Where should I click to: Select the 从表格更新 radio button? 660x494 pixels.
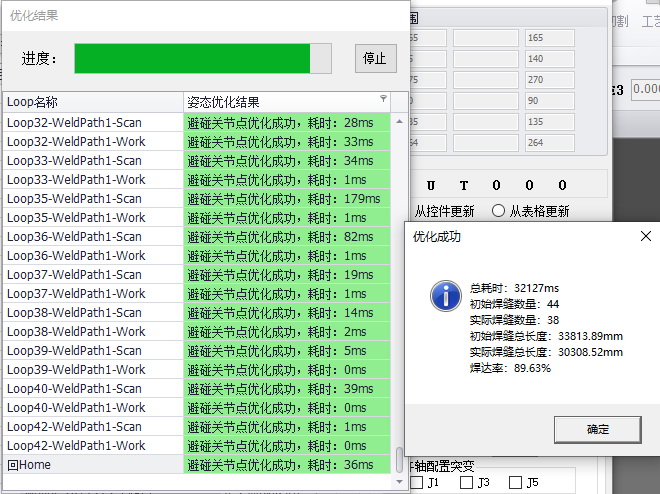tap(498, 211)
